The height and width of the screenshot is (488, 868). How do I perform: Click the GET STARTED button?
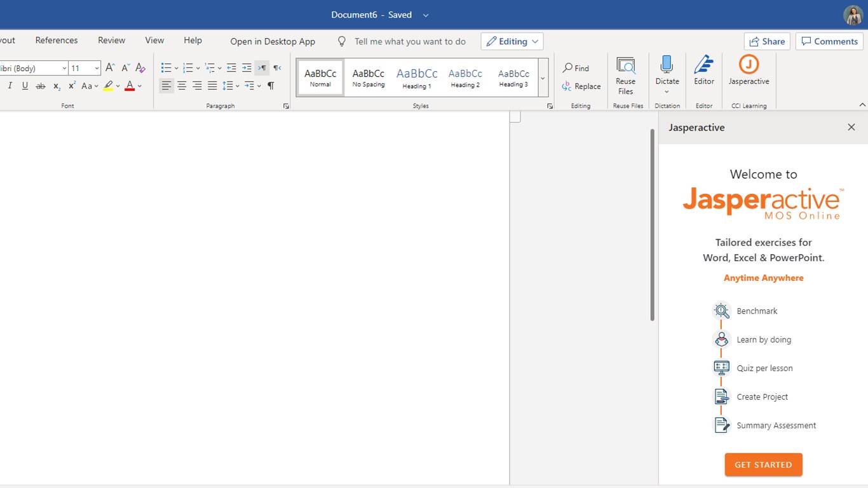point(763,464)
